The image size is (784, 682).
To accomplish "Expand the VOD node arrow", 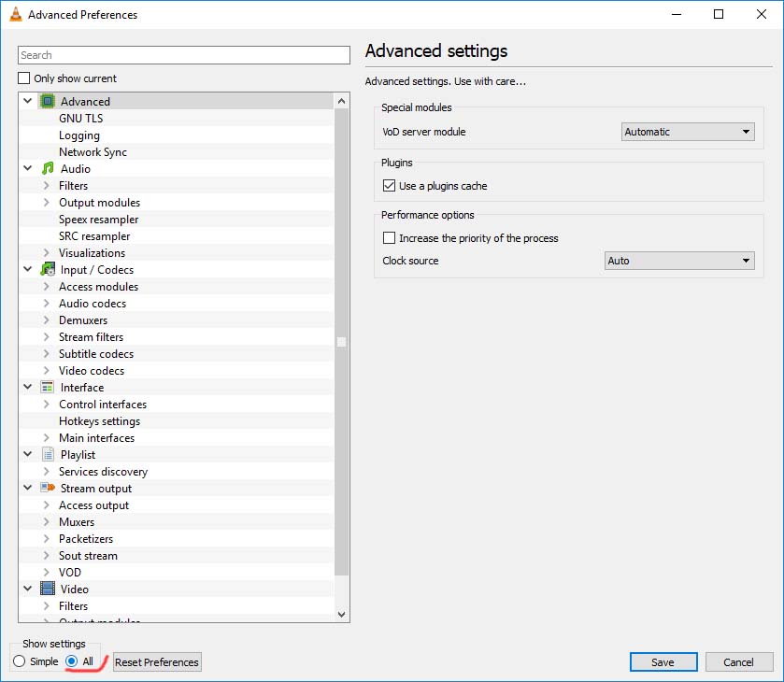I will tap(47, 573).
